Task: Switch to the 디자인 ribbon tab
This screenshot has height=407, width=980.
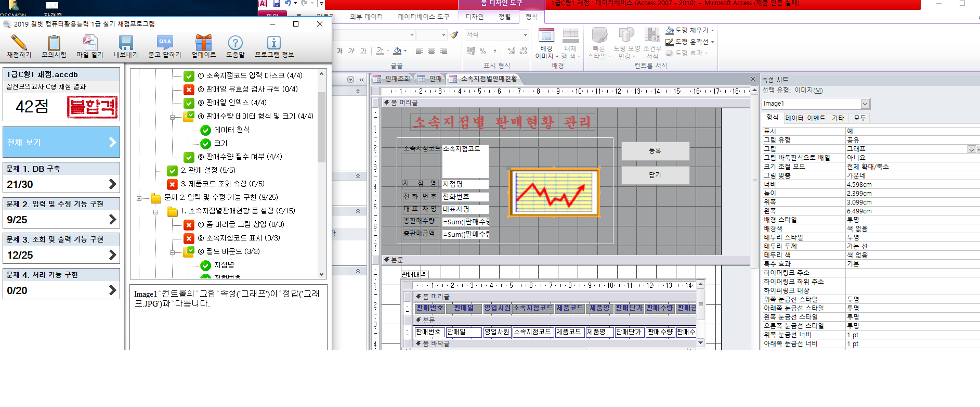Action: pos(474,17)
